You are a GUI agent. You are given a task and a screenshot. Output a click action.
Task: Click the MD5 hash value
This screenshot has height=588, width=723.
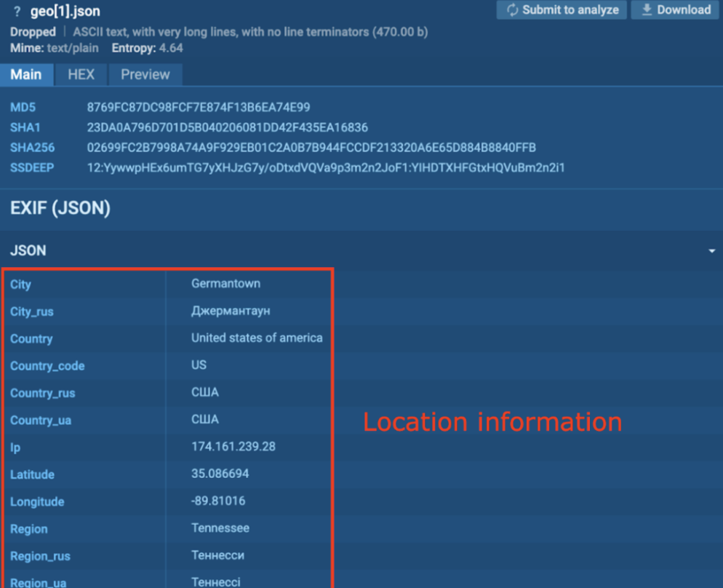tap(199, 108)
